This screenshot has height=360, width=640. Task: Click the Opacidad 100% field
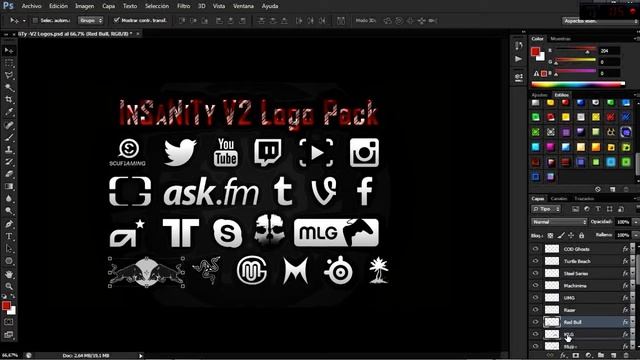point(623,222)
